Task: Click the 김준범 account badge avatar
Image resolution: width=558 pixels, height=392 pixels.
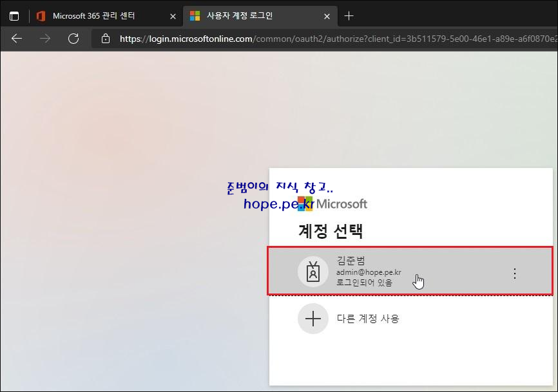Action: point(313,272)
